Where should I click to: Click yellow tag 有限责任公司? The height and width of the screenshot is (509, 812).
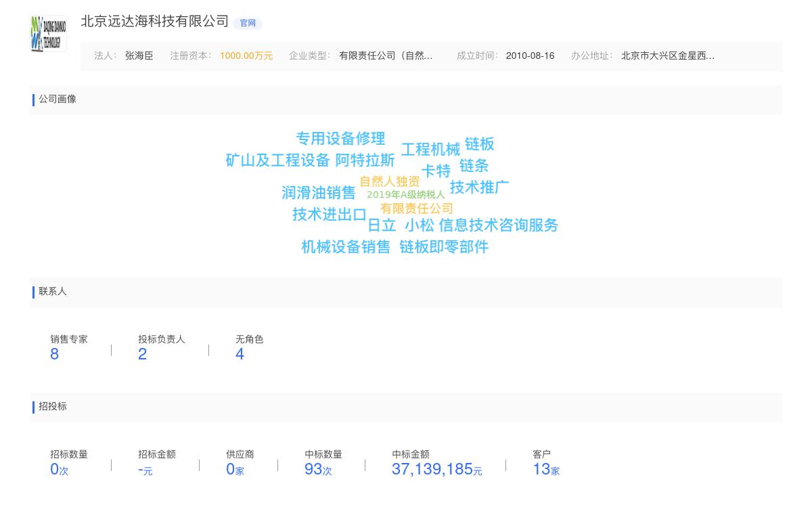tap(416, 208)
